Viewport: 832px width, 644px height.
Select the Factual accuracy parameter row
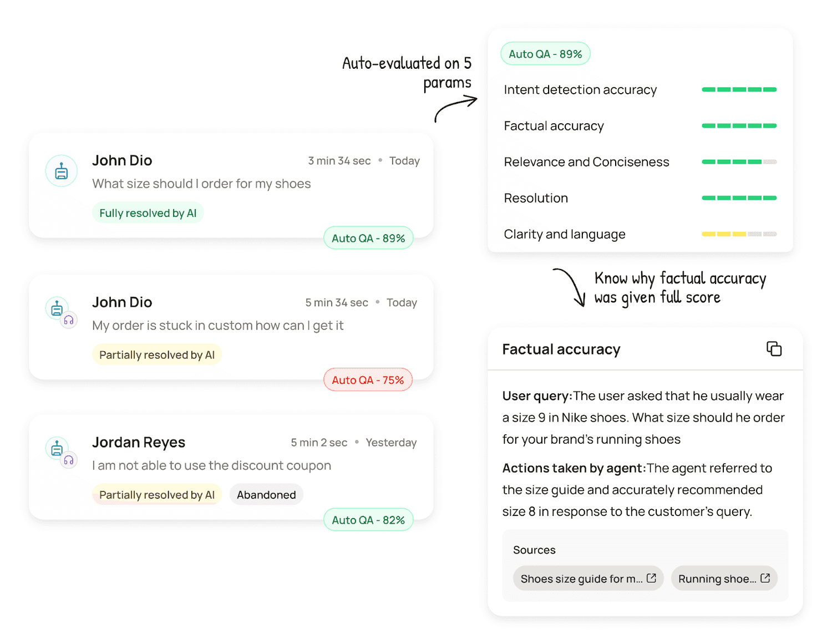coord(640,126)
